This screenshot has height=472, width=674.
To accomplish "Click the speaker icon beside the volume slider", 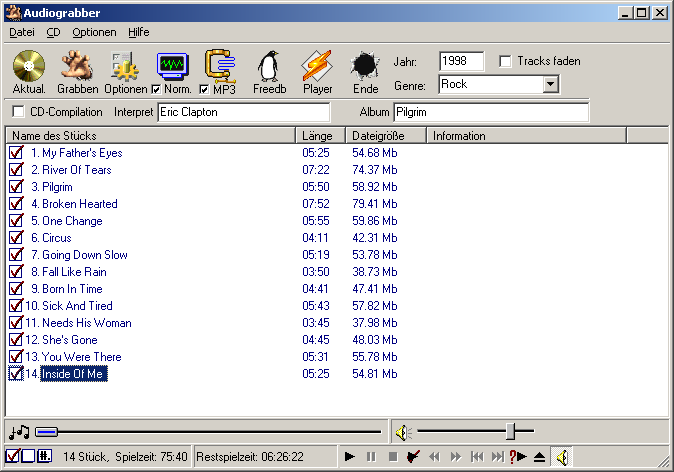I will point(403,432).
